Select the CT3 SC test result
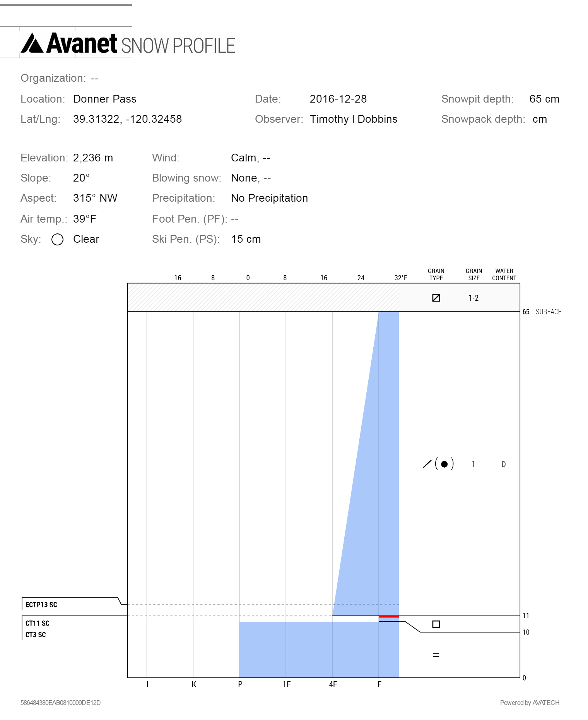This screenshot has height=720, width=588. pyautogui.click(x=36, y=635)
